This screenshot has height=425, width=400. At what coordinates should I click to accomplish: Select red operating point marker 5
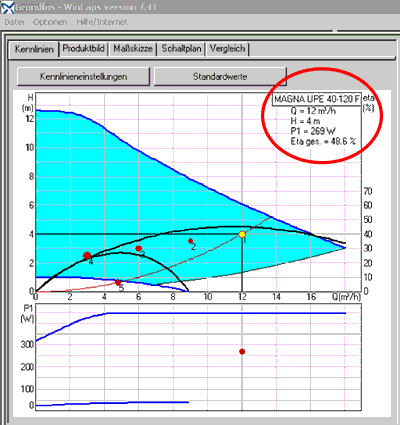(118, 282)
